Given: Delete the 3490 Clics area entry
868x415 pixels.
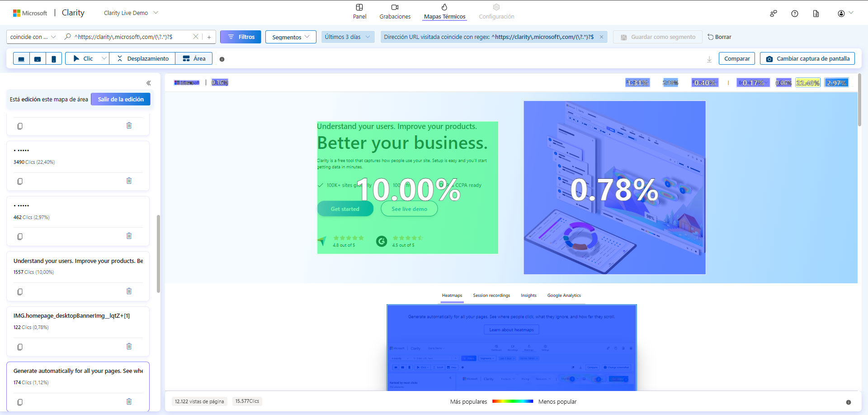Looking at the screenshot, I should click(129, 181).
